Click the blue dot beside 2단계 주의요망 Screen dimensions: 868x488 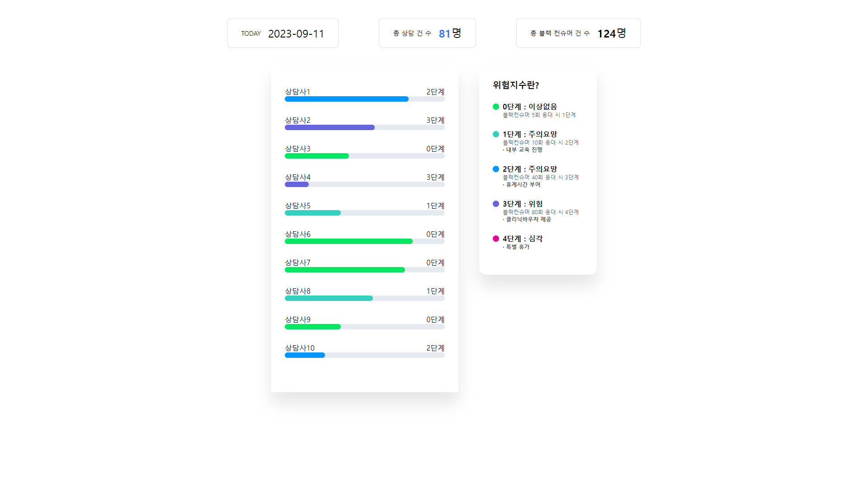coord(496,169)
